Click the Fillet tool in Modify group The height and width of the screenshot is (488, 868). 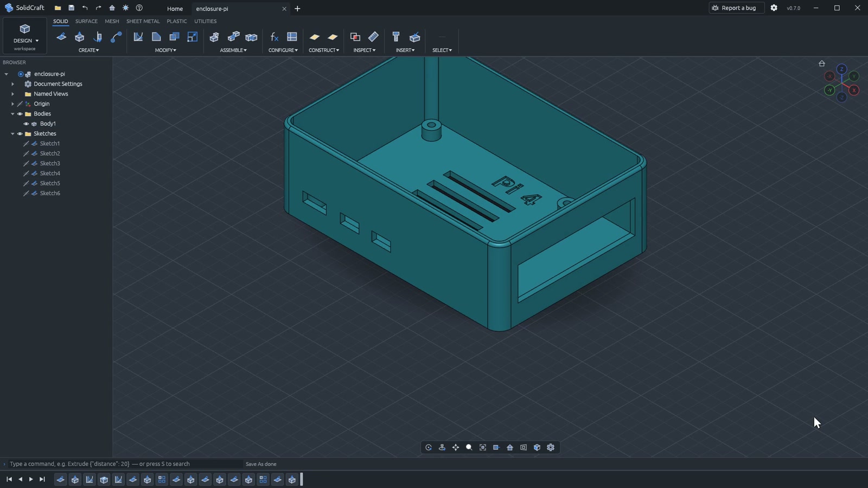click(x=138, y=37)
